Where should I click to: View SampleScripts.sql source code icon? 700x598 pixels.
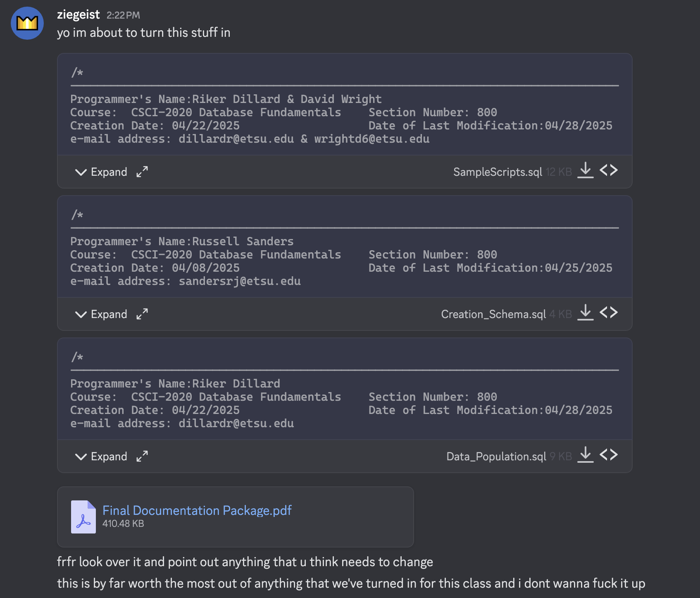pos(609,170)
